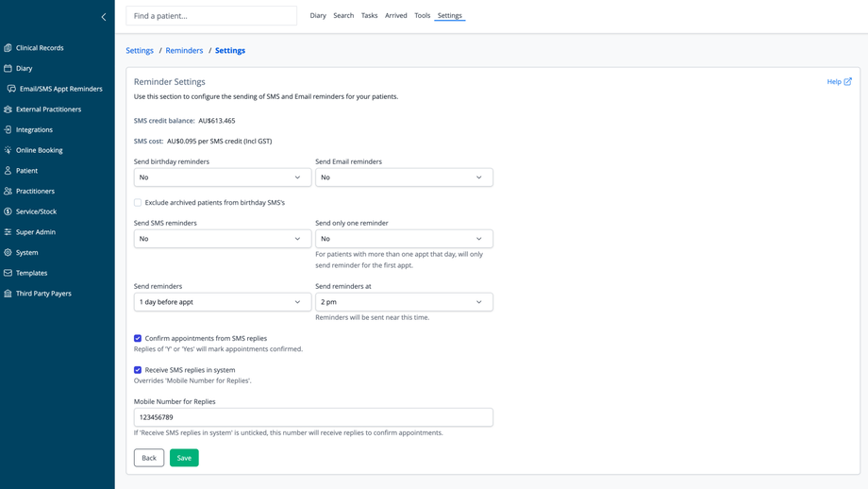
Task: Click the Mobile Number for Replies field
Action: coord(313,417)
